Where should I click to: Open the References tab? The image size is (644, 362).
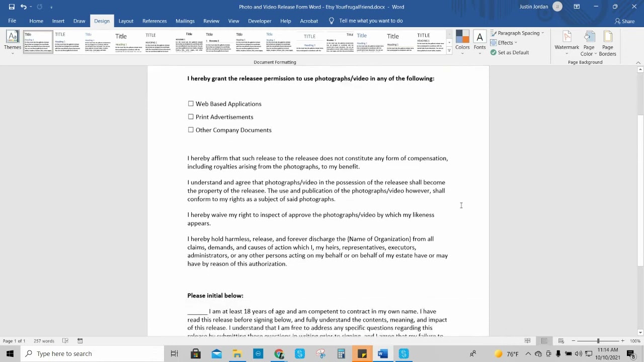point(154,21)
